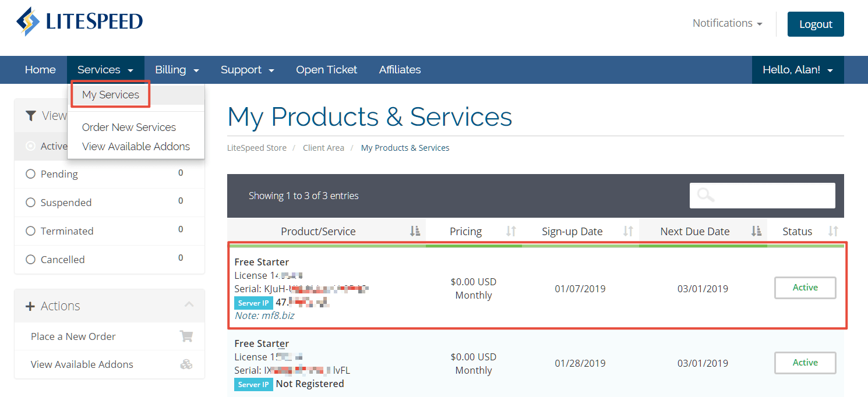The width and height of the screenshot is (868, 397).
Task: Select the Suspended filter radio
Action: tap(31, 203)
